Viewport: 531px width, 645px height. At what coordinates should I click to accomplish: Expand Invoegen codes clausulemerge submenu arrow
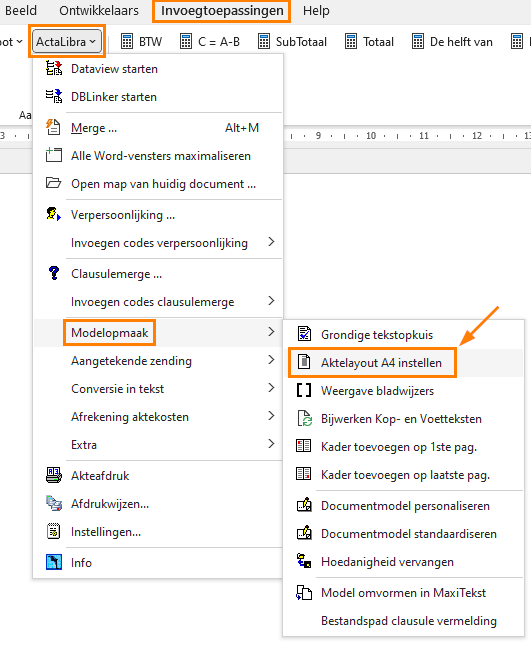point(271,301)
